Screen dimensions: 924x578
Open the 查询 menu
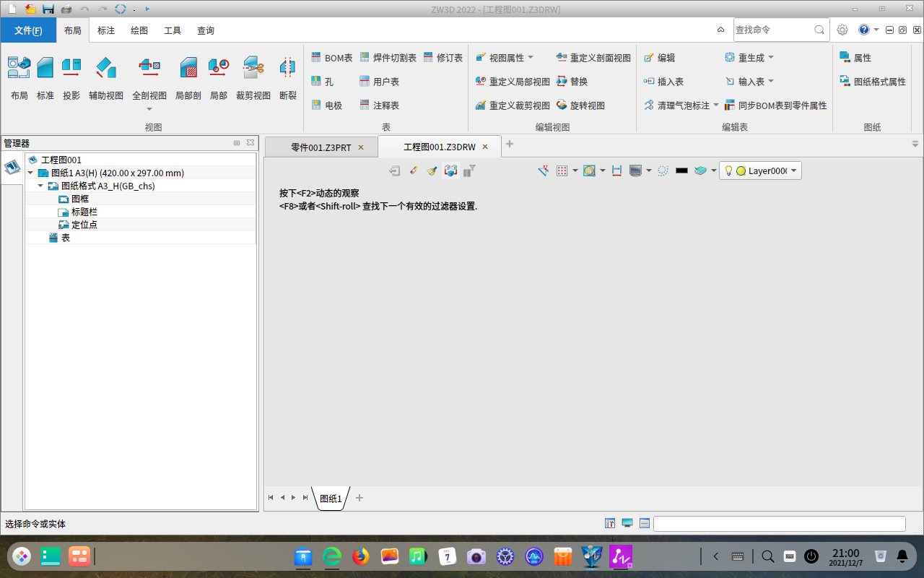pyautogui.click(x=205, y=30)
